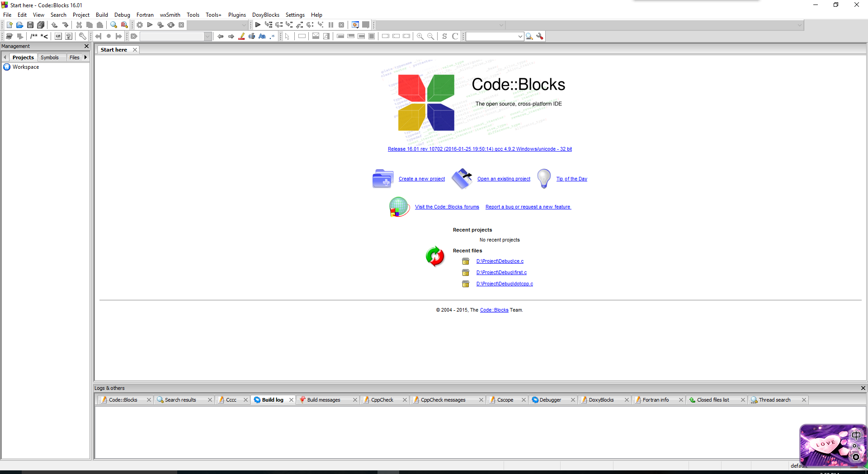Toggle the zoom in magnifier control
Viewport: 868px width, 474px height.
[420, 36]
